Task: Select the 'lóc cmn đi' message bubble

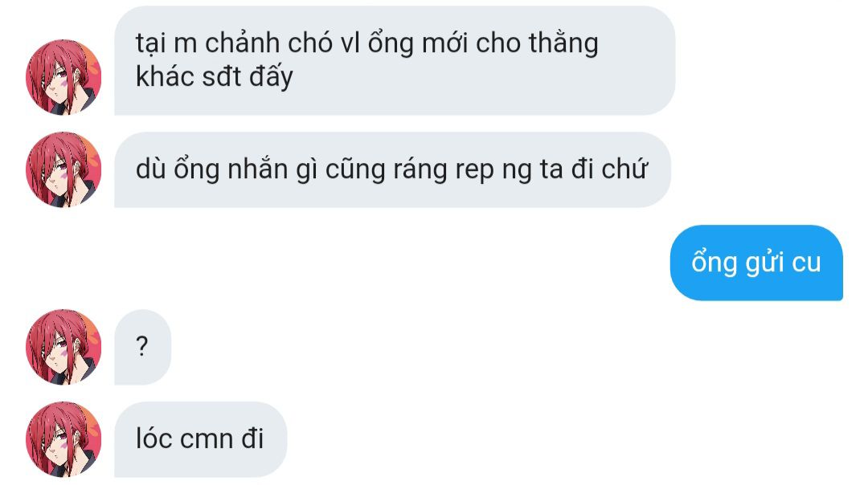Action: 200,439
